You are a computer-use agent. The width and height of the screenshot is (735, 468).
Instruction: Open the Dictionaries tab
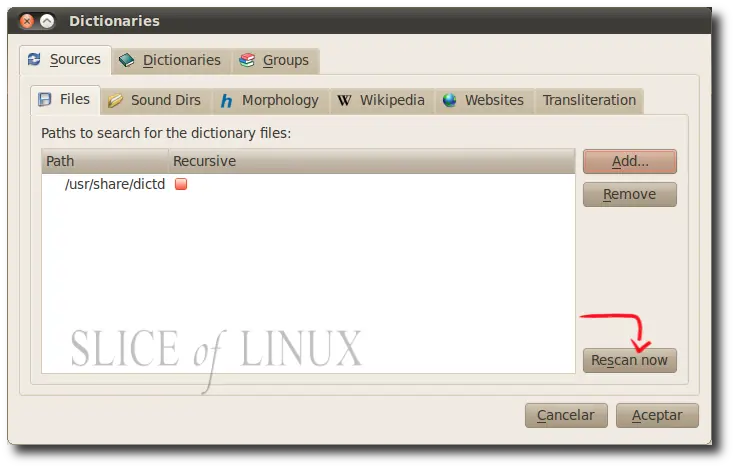click(x=171, y=60)
